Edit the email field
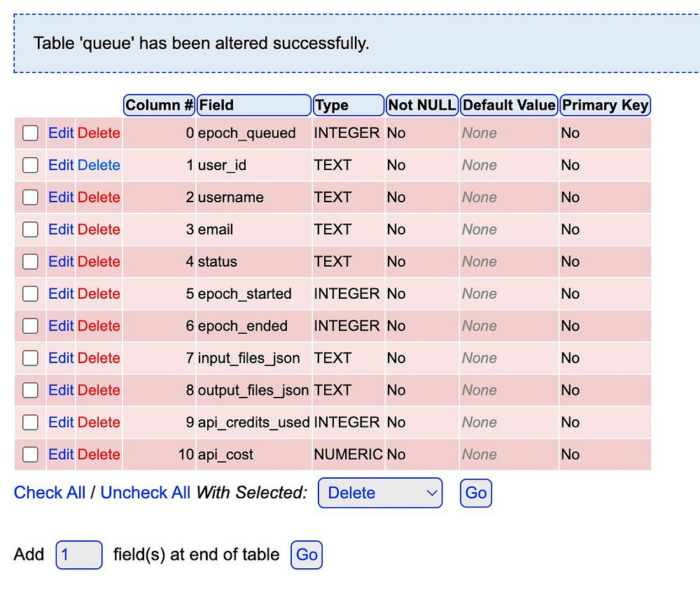This screenshot has height=590, width=700. click(61, 229)
